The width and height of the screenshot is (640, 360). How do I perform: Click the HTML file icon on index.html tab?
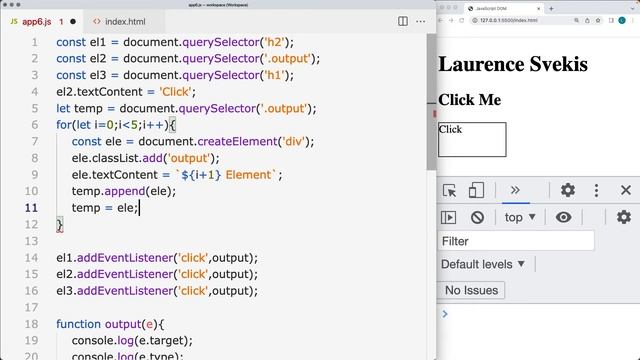pos(97,21)
